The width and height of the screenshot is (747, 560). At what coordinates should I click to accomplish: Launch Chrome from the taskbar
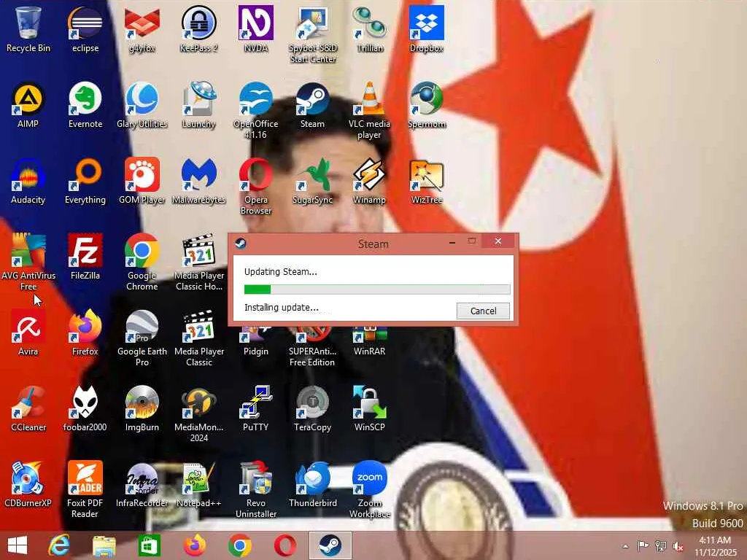[x=240, y=545]
